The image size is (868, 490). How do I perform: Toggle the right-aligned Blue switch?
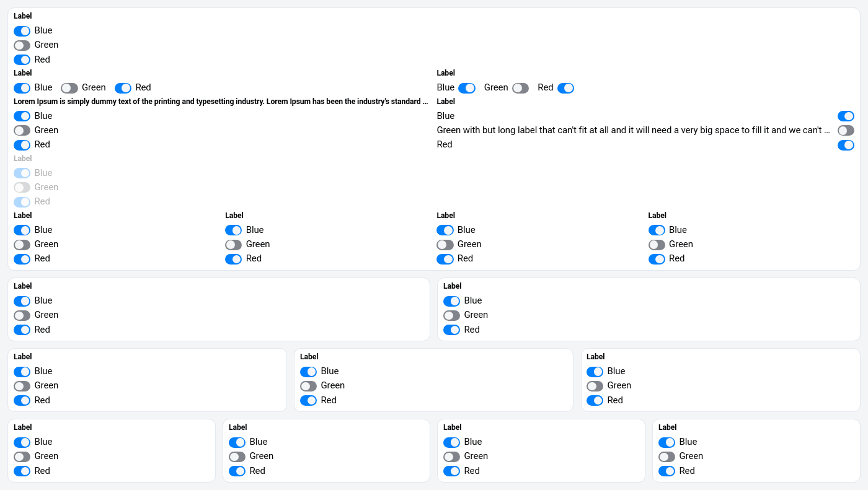pyautogui.click(x=846, y=116)
